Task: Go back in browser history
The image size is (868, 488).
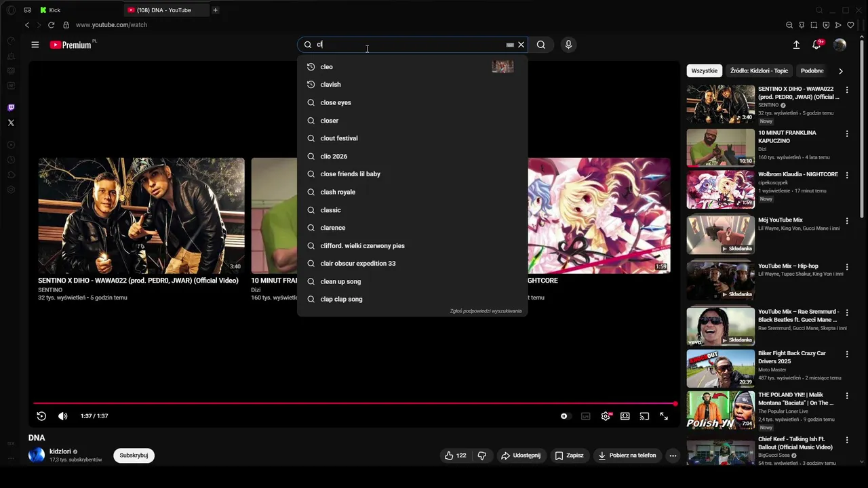Action: tap(27, 25)
